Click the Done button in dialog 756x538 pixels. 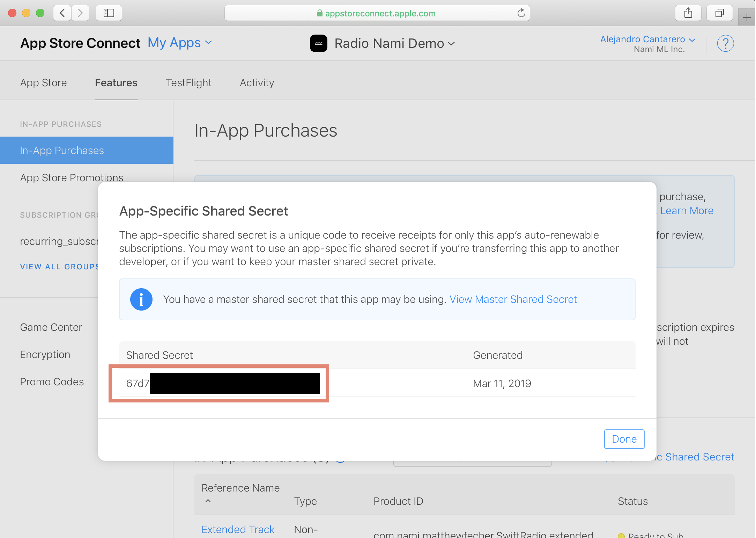point(624,439)
